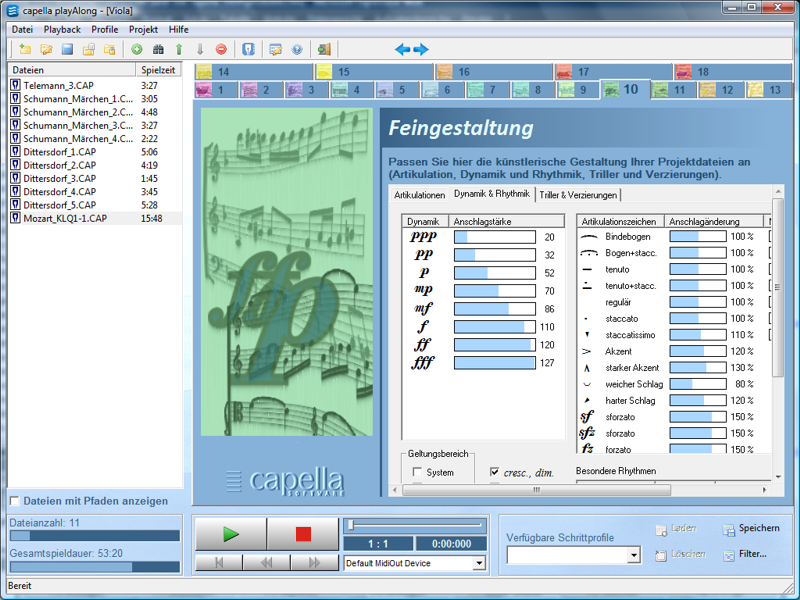800x600 pixels.
Task: Click the locked folder toolbar icon
Action: point(110,49)
